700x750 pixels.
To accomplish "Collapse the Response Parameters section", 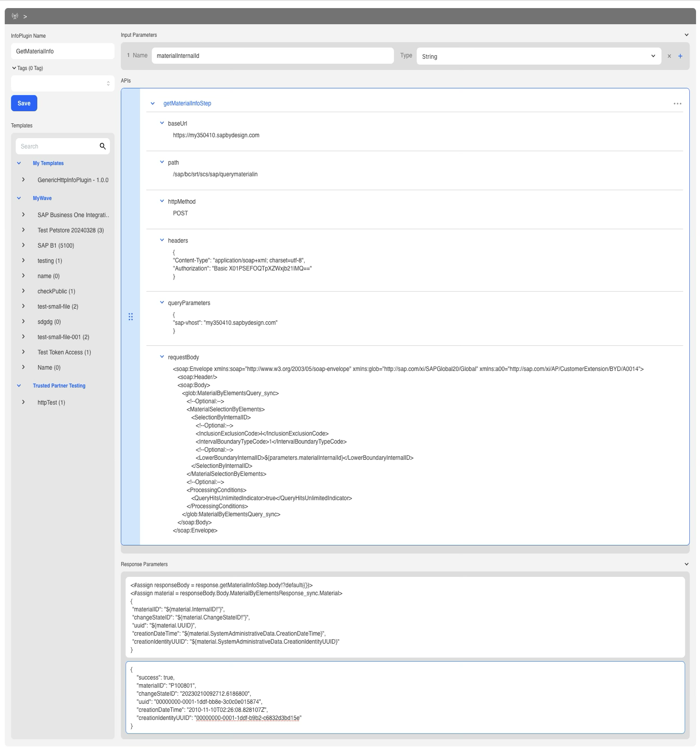I will [x=686, y=564].
